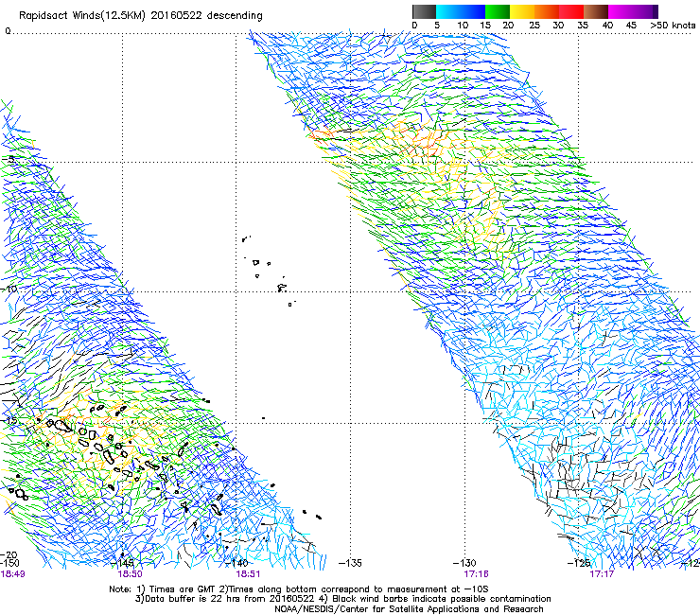Click the red 30-35 knots legend swatch
This screenshot has width=700, height=615.
[x=571, y=11]
